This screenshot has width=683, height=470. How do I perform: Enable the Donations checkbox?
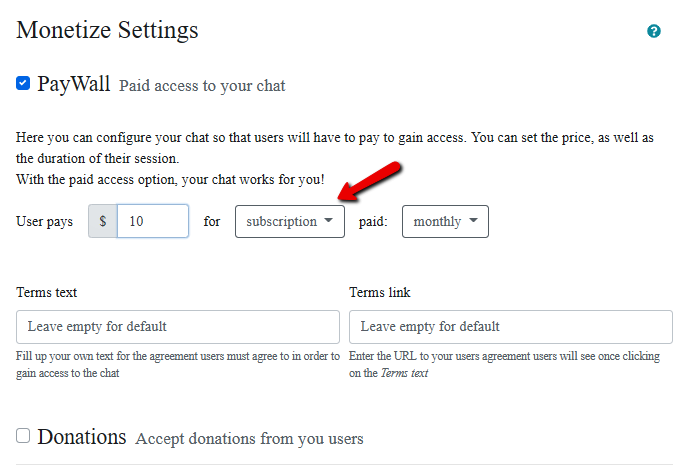point(23,435)
